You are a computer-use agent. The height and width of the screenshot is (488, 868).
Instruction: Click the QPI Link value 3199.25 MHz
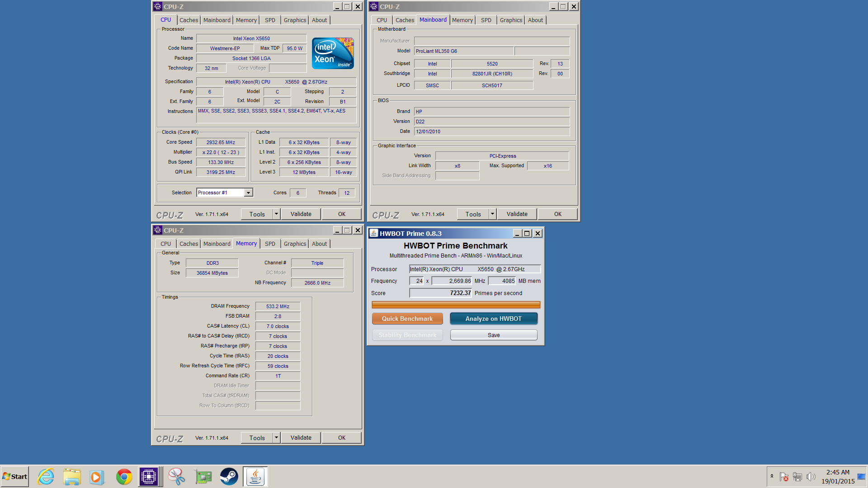(221, 172)
